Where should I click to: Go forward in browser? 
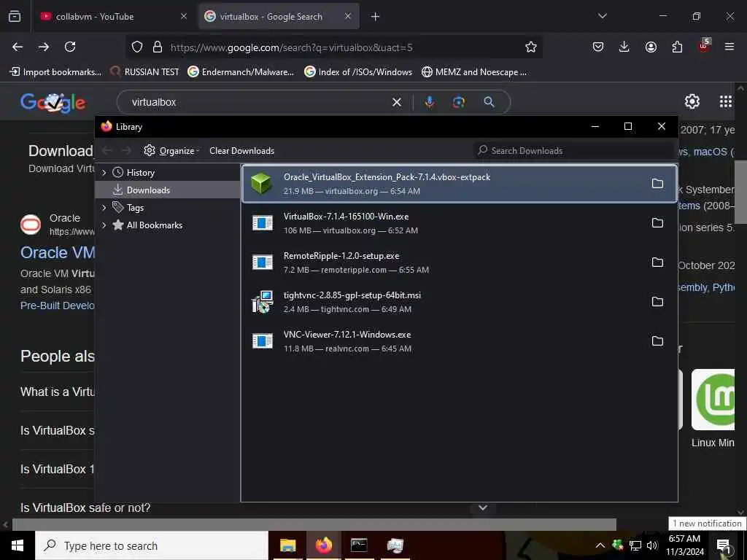click(x=44, y=47)
